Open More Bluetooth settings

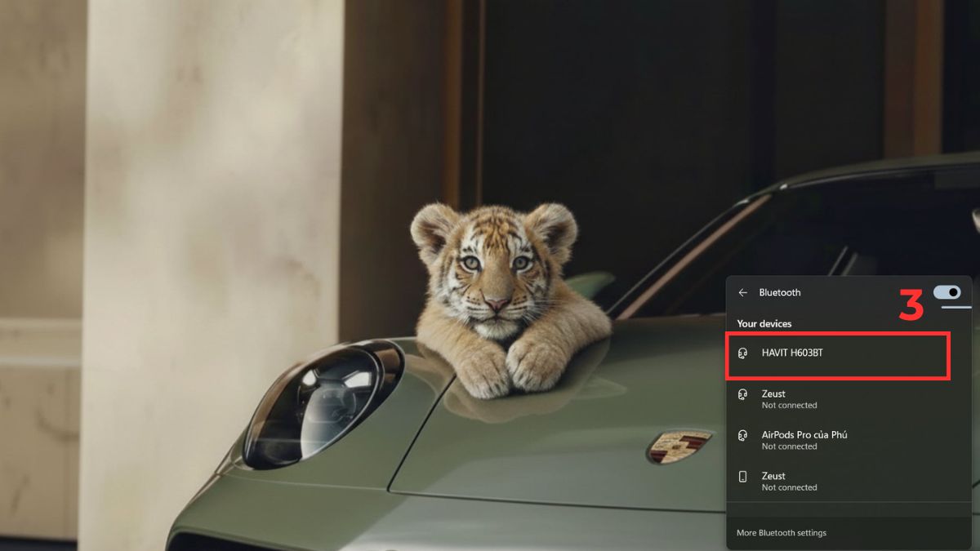pyautogui.click(x=782, y=533)
